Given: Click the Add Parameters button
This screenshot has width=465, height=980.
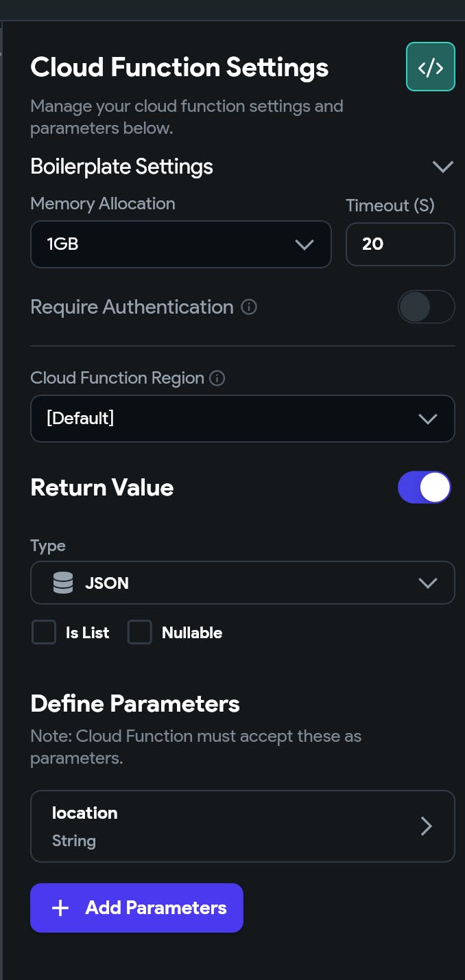Looking at the screenshot, I should click(136, 908).
